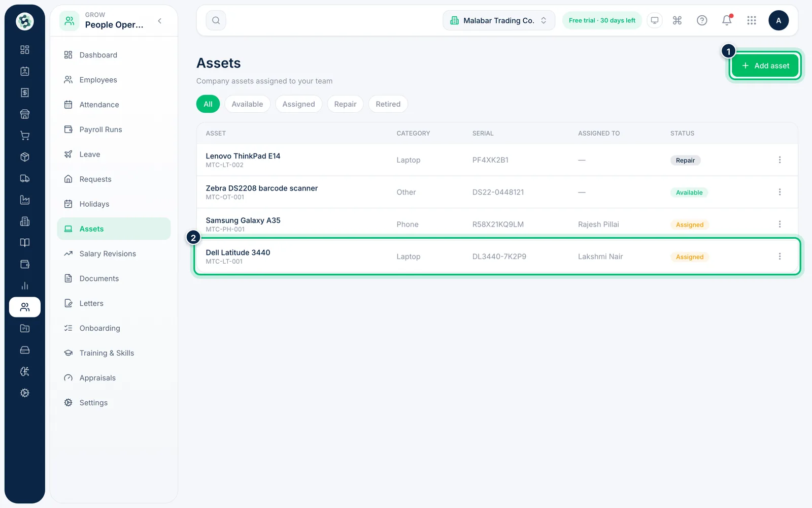Open row menu for Dell Latitude 3440
The image size is (812, 508).
coord(780,257)
